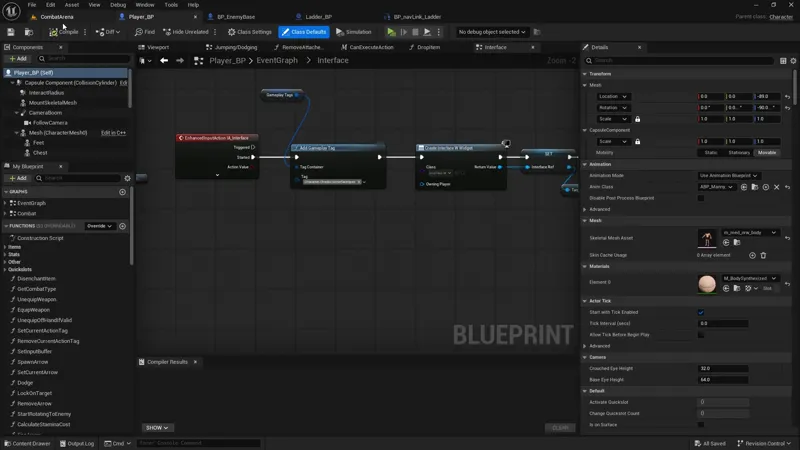Compile the Player_BP blueprint

(64, 32)
